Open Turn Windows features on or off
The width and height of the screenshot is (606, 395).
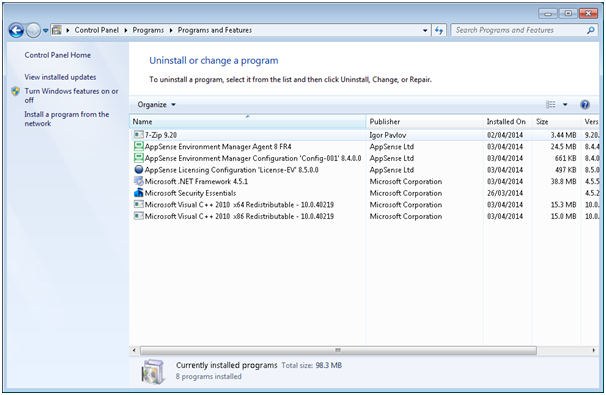71,95
